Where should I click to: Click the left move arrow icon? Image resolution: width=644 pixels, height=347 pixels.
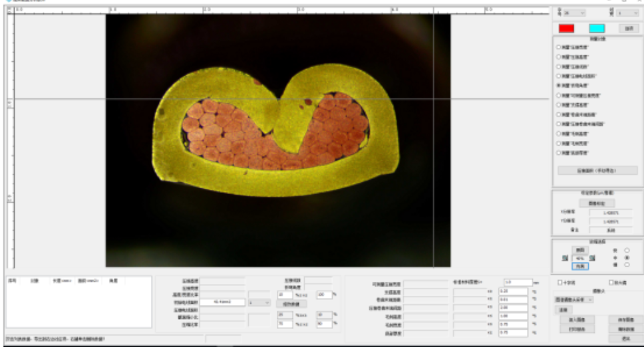tap(565, 258)
